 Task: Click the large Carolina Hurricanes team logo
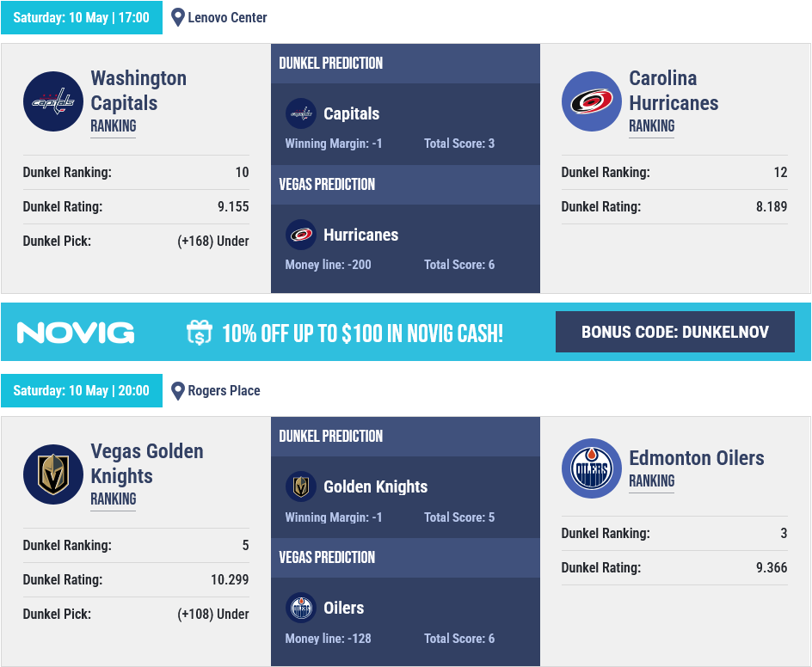592,101
